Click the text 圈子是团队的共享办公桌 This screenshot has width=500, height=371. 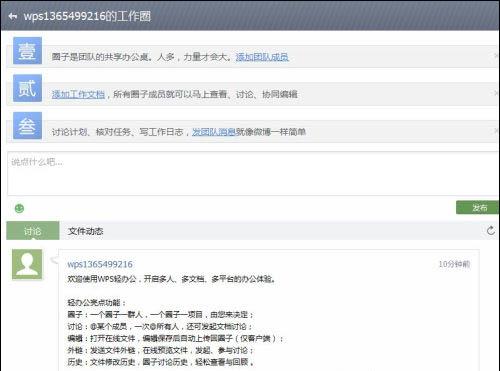click(100, 57)
